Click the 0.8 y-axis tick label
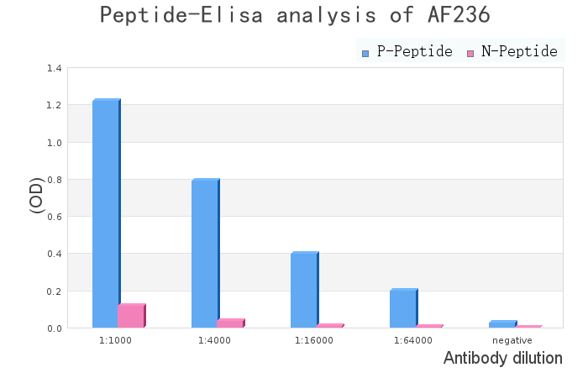Screen dimensions: 588x378 [55, 180]
